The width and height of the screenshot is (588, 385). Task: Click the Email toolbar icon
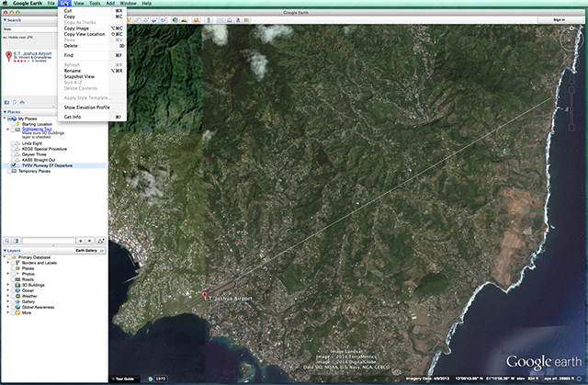pyautogui.click(x=220, y=20)
